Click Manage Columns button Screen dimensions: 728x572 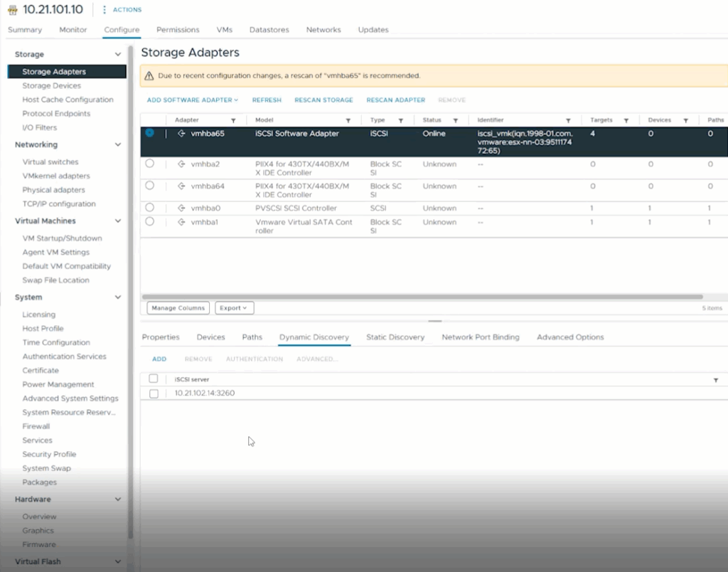[178, 308]
